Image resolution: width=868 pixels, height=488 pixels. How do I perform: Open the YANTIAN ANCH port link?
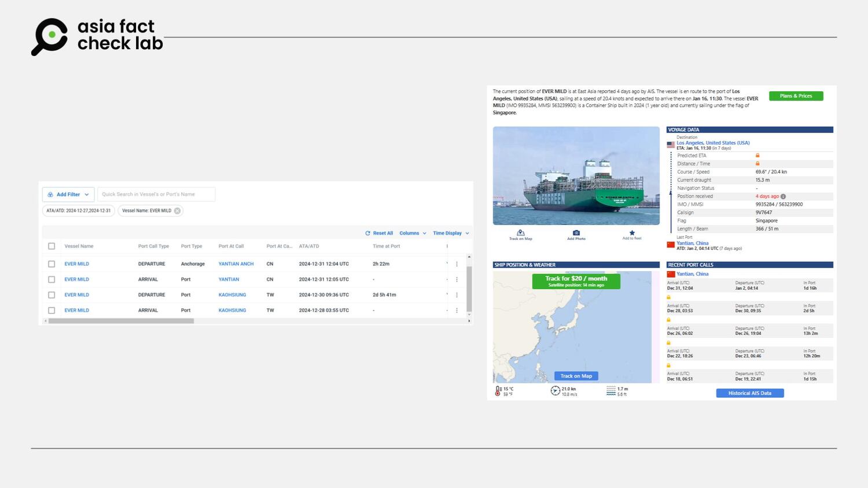[236, 264]
